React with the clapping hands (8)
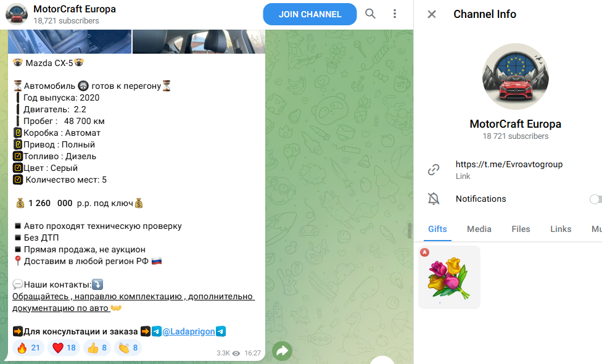 (x=128, y=348)
